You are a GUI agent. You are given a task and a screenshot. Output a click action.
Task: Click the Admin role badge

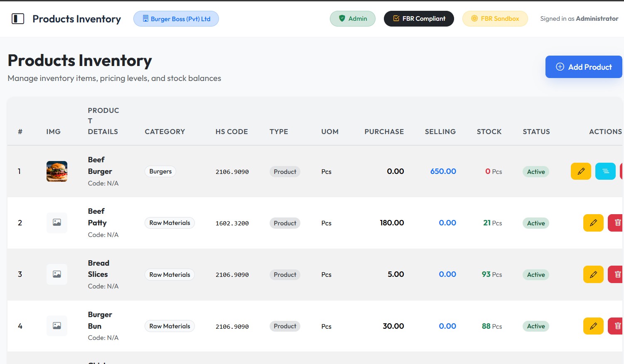point(353,19)
